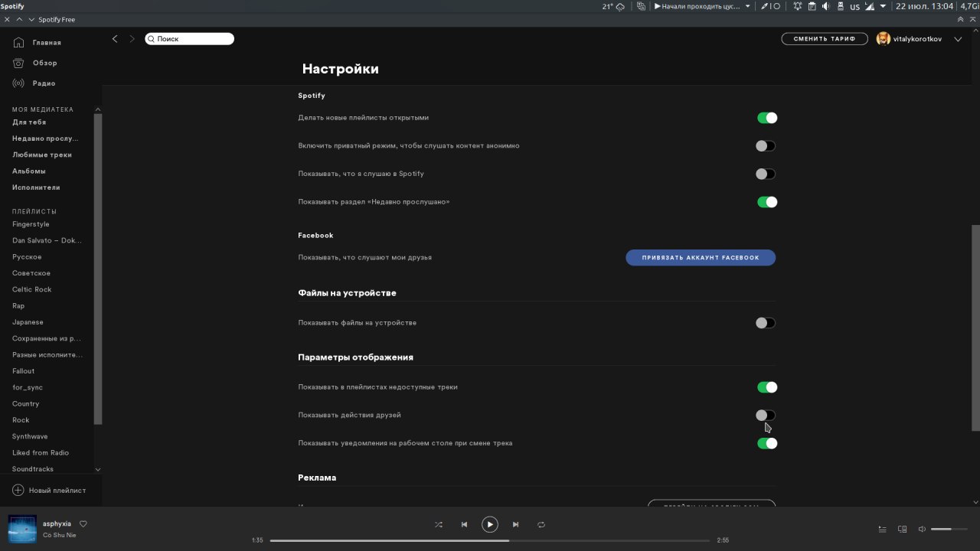Image resolution: width=980 pixels, height=551 pixels.
Task: Click the window up chevron in titlebar
Action: pyautogui.click(x=19, y=19)
